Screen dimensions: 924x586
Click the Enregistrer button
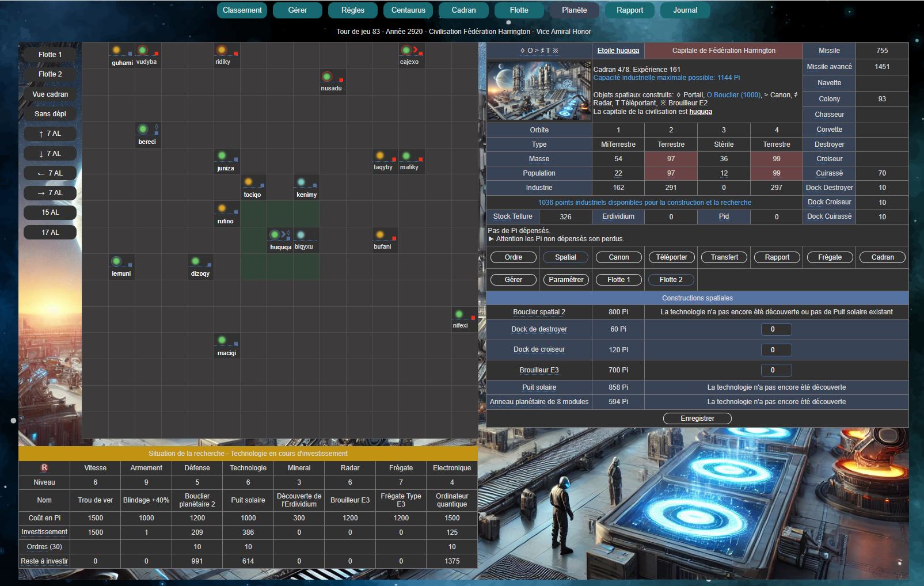tap(697, 418)
